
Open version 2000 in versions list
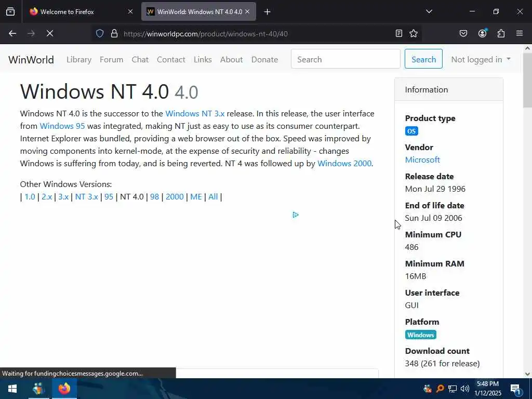tap(175, 197)
